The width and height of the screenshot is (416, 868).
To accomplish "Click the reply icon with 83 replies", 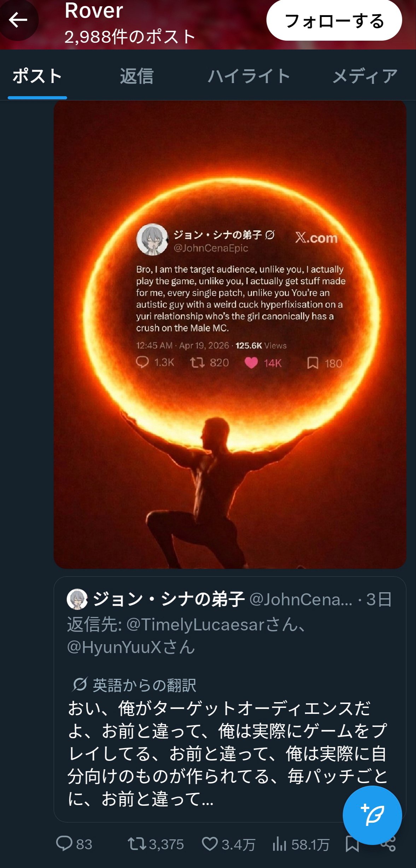I will tap(64, 844).
